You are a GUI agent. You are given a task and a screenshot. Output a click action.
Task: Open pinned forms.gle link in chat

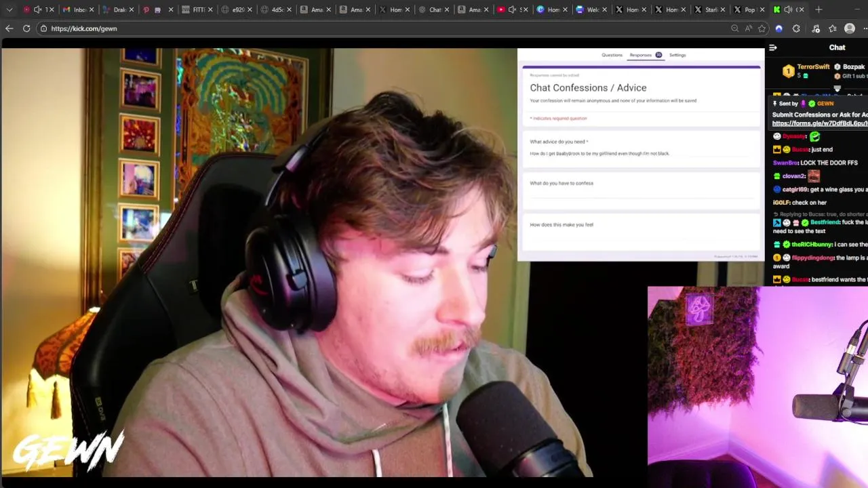[x=820, y=123]
